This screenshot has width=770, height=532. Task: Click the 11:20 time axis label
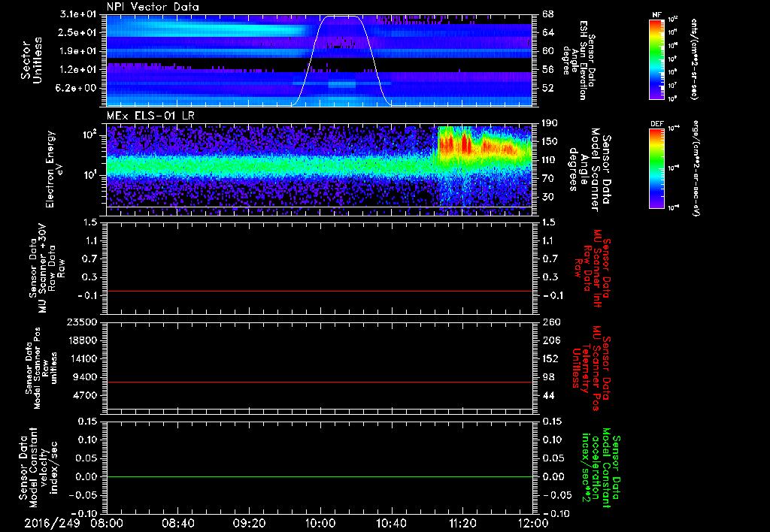click(462, 524)
